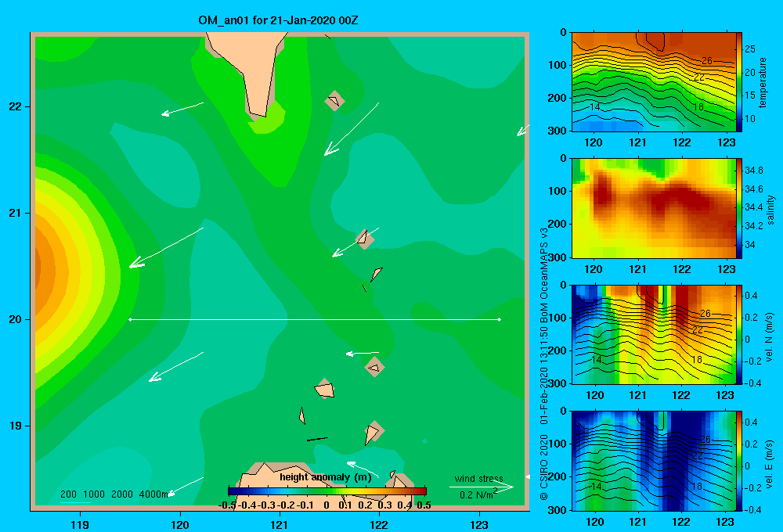Click the '0.2 N/m' wind stress value
The width and height of the screenshot is (783, 532).
click(x=476, y=495)
